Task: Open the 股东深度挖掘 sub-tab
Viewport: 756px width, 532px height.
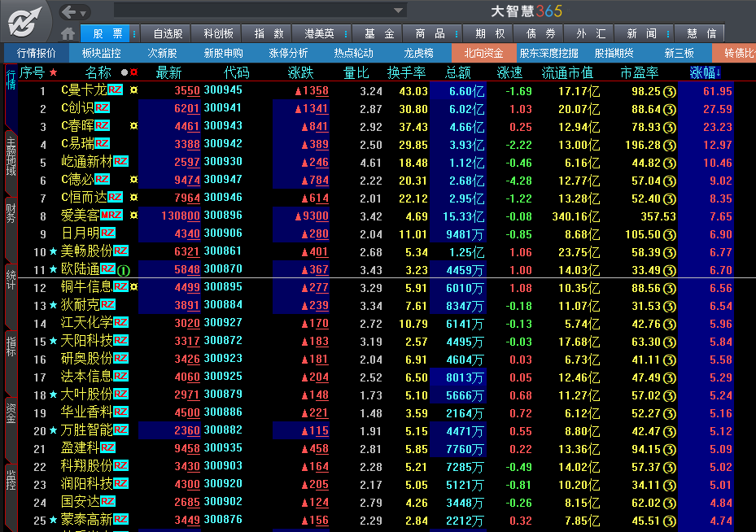Action: [x=548, y=53]
